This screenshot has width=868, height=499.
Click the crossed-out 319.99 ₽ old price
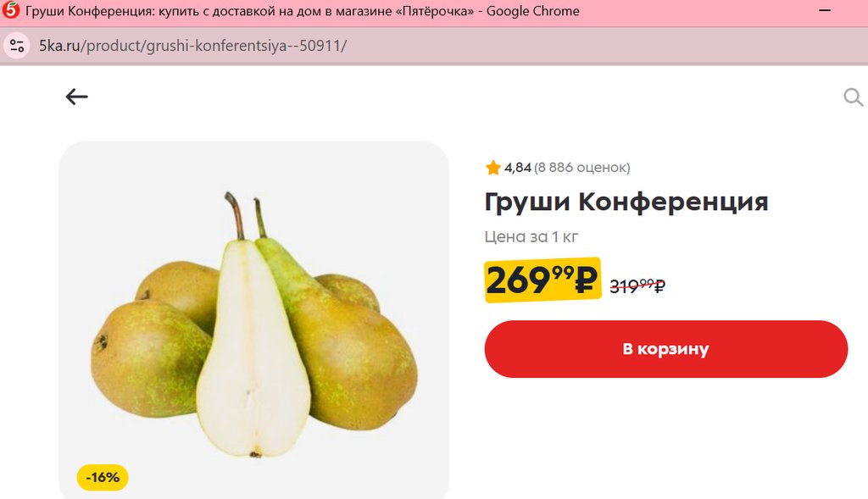[637, 286]
